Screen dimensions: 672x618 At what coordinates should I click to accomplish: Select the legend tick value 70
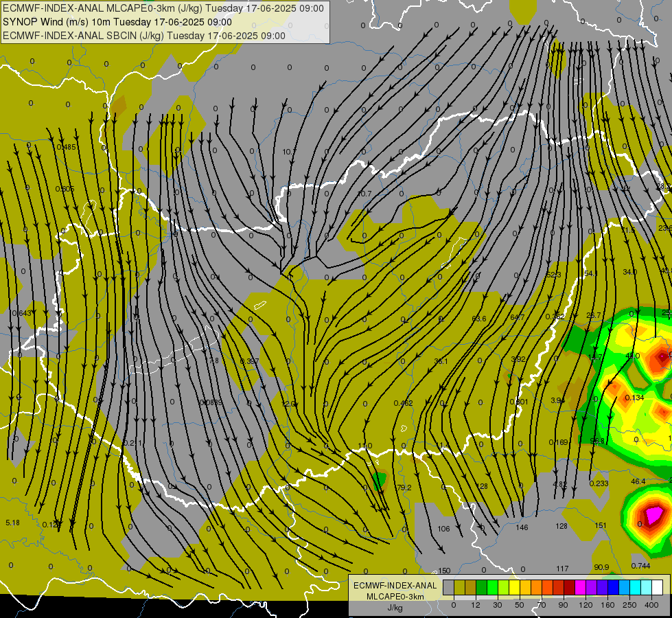(x=542, y=605)
